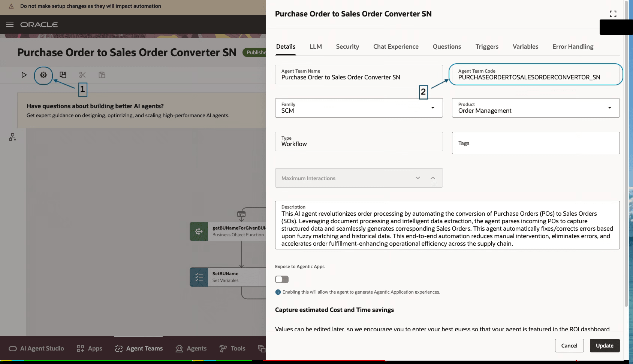The image size is (633, 364).
Task: Edit the Agent Team Code field
Action: (x=536, y=75)
